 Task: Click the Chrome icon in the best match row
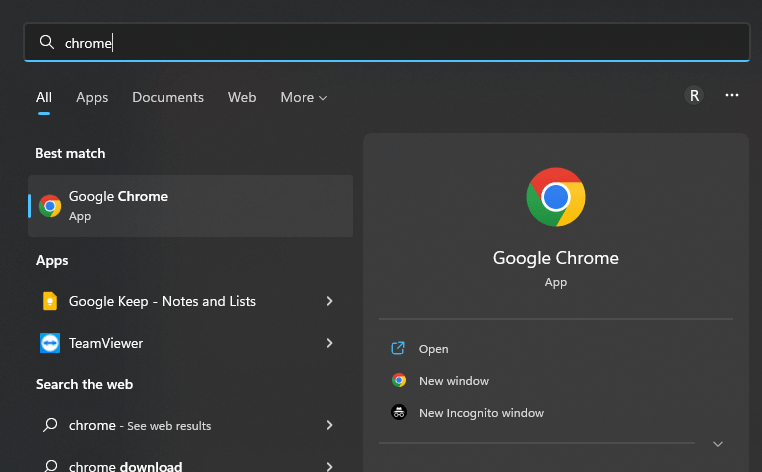[x=50, y=206]
